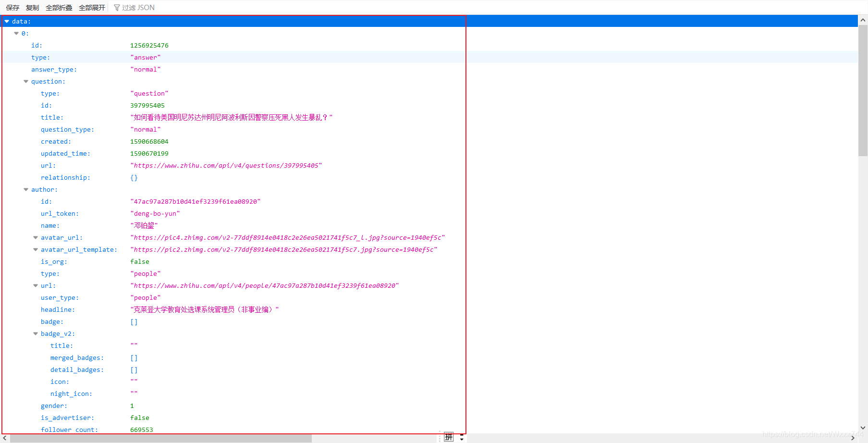Screen dimensions: 868x443
Task: Select the id value 1256925476
Action: 149,45
